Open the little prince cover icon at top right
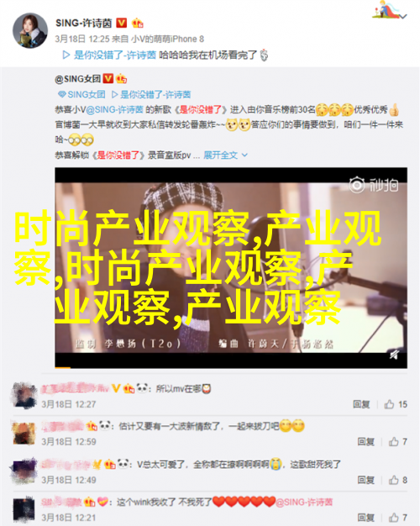The image size is (420, 526). coord(386,10)
